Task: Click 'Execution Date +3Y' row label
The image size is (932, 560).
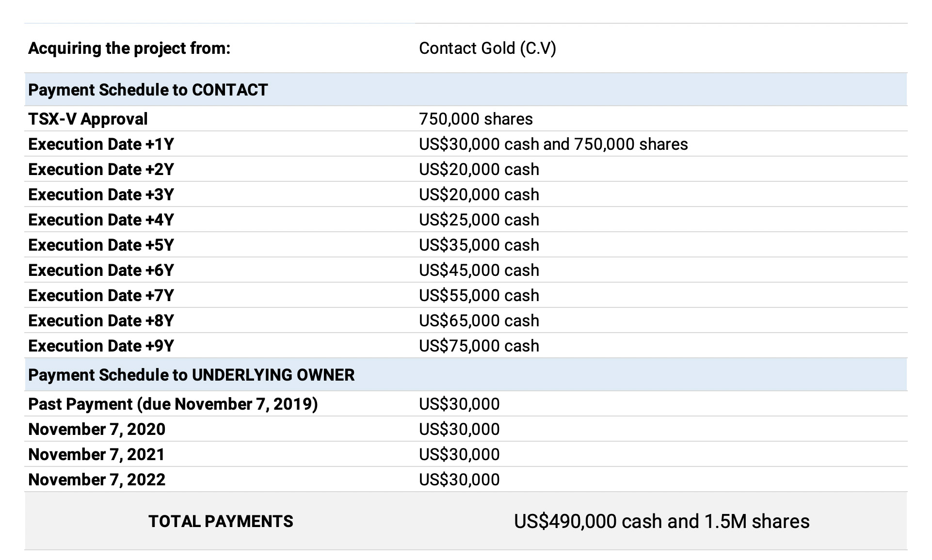Action: [x=101, y=195]
